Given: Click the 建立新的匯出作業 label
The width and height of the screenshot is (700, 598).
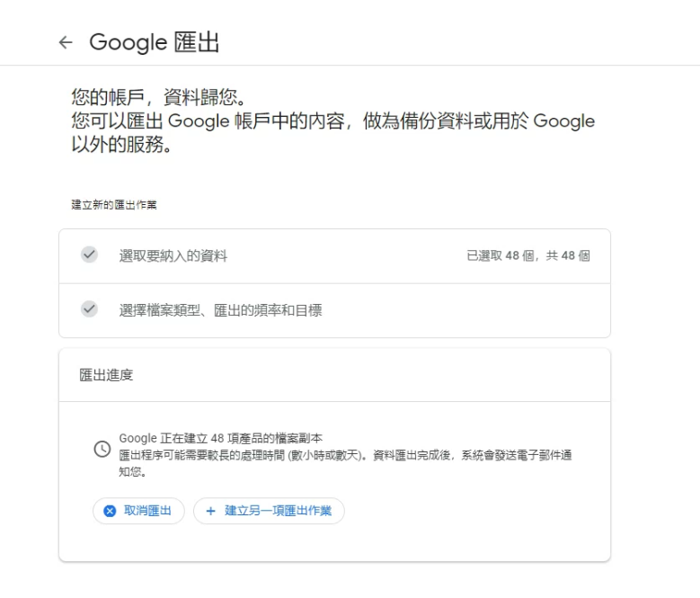Looking at the screenshot, I should pos(114,205).
